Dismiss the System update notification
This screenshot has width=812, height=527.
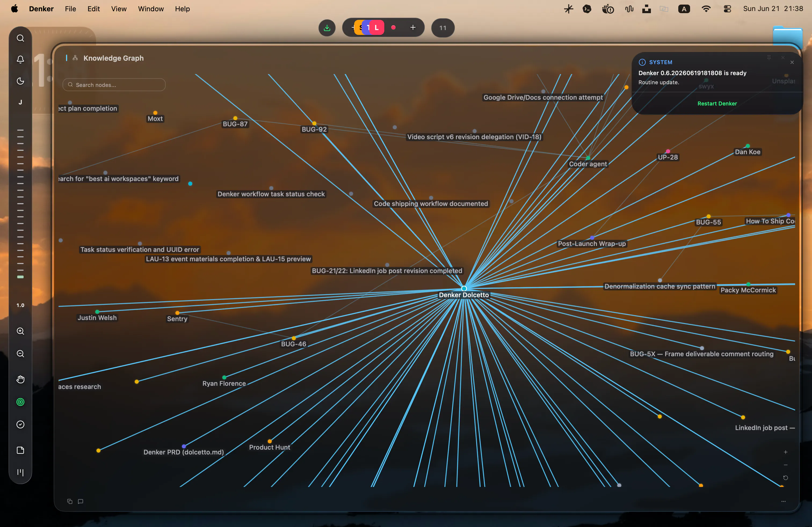[x=792, y=62]
